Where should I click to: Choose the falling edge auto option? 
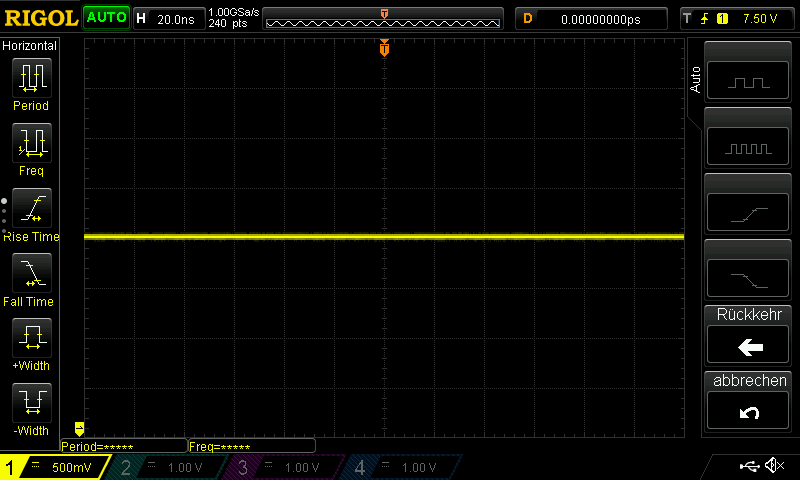(x=748, y=279)
